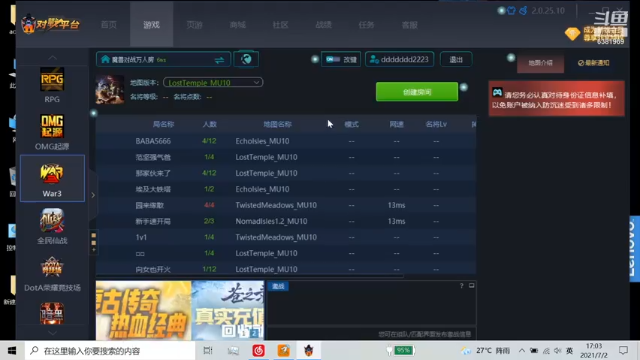Image resolution: width=640 pixels, height=360 pixels.
Task: Click the globe refresh icon button
Action: [246, 60]
